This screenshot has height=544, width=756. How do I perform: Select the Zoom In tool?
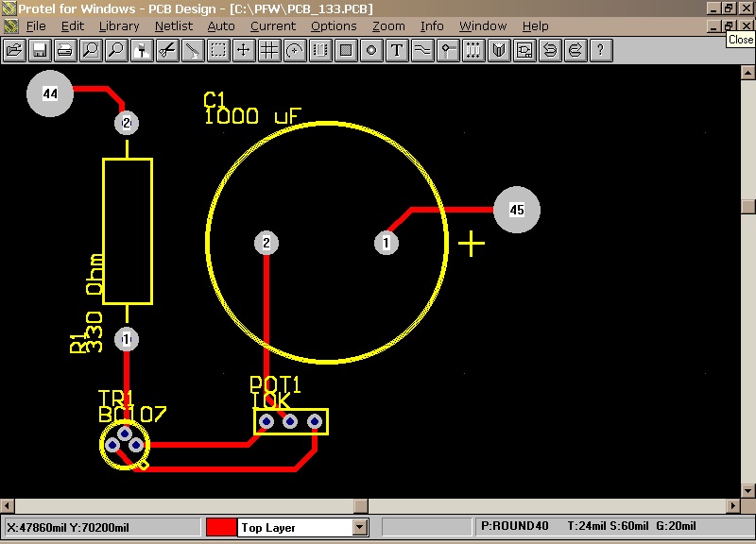click(91, 50)
